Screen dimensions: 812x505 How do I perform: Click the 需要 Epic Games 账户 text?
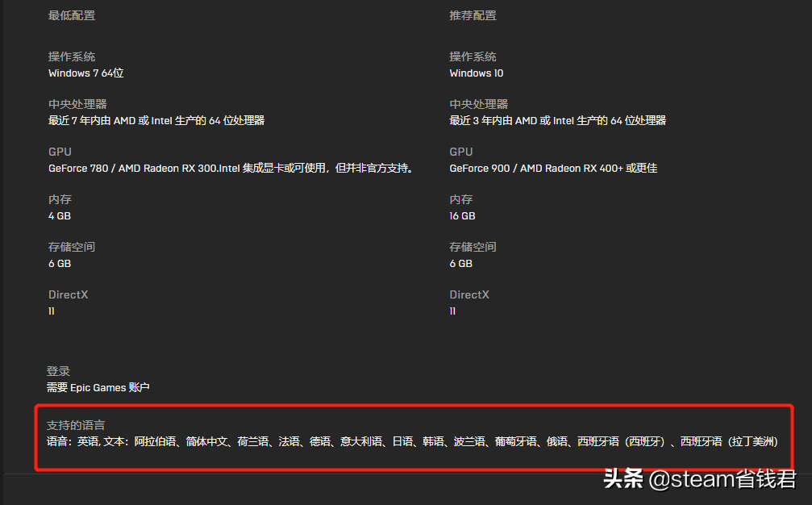point(98,387)
